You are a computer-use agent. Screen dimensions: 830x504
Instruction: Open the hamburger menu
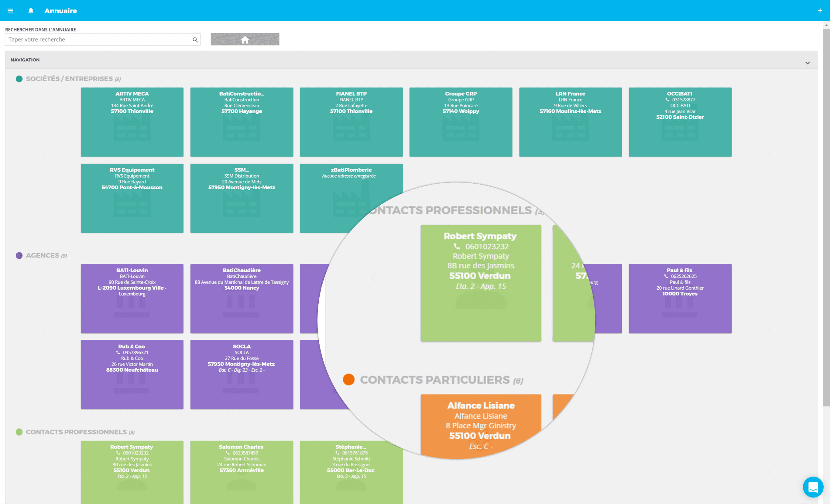point(10,11)
